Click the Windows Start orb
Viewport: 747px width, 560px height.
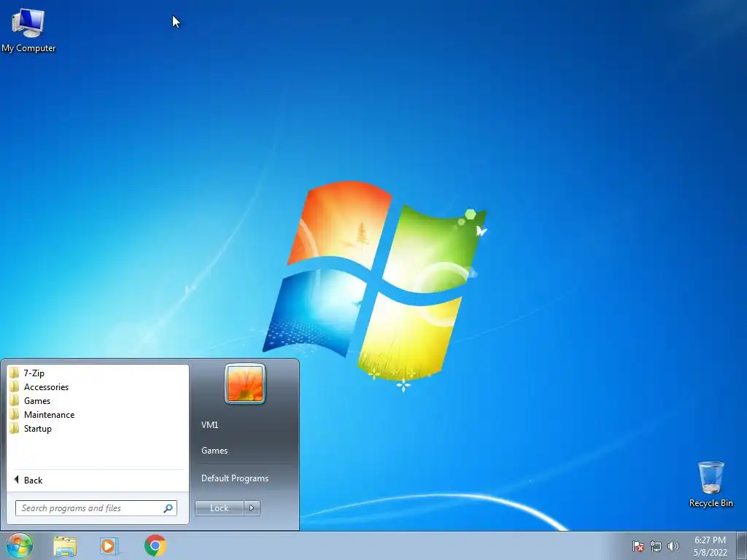(x=20, y=545)
